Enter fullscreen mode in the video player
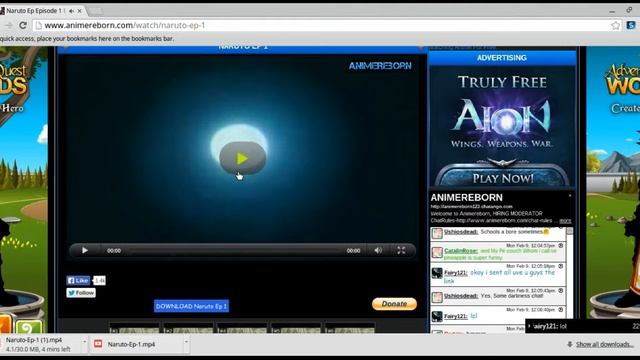 pyautogui.click(x=401, y=250)
